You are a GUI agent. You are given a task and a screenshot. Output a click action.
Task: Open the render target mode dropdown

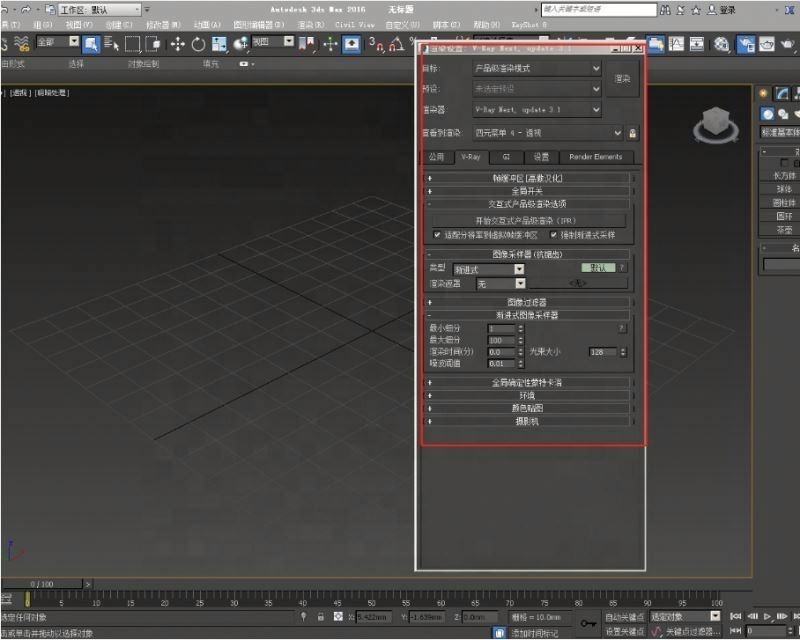537,68
